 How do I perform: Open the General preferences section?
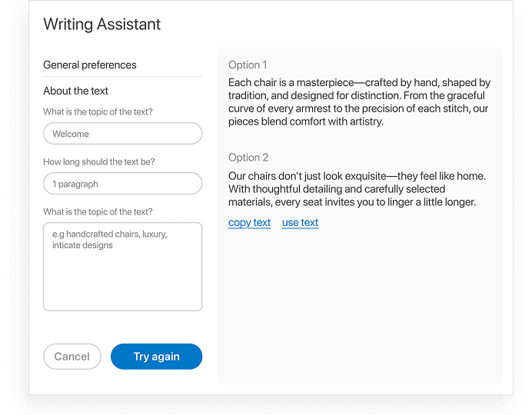(90, 65)
